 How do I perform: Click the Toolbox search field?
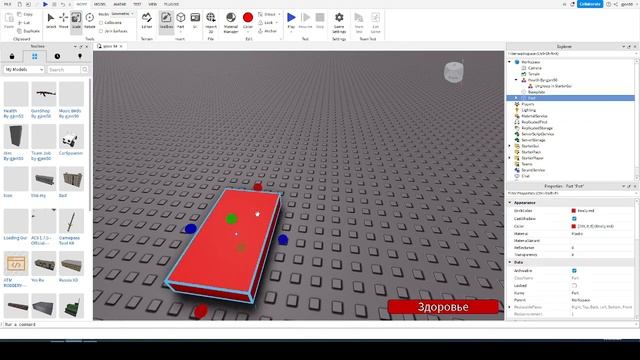[x=64, y=70]
